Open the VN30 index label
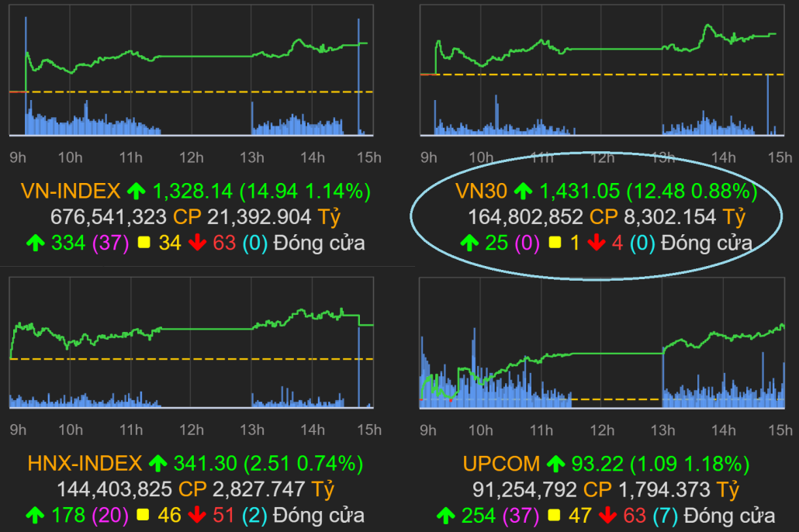Screen dimensions: 799x532 pos(483,192)
